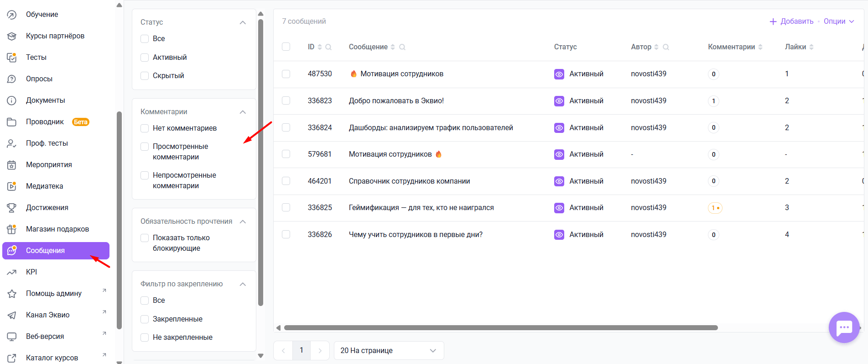Click the chat support bubble icon

[844, 327]
